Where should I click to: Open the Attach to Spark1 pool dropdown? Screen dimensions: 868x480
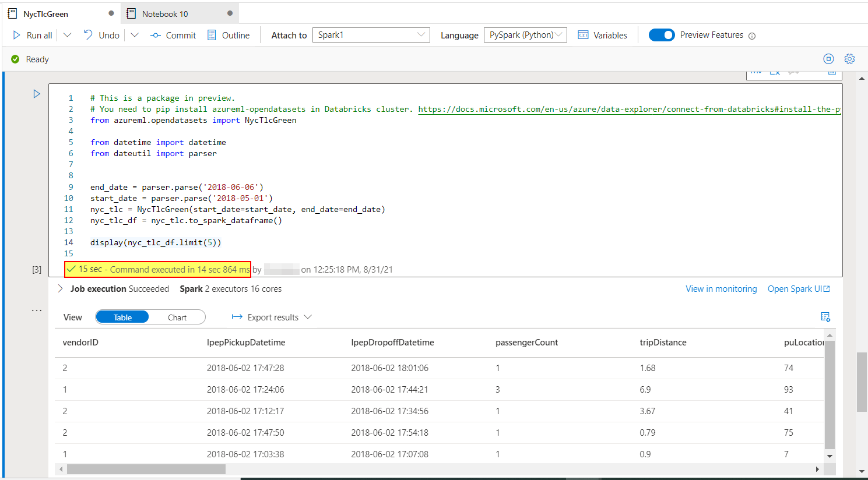(x=371, y=35)
